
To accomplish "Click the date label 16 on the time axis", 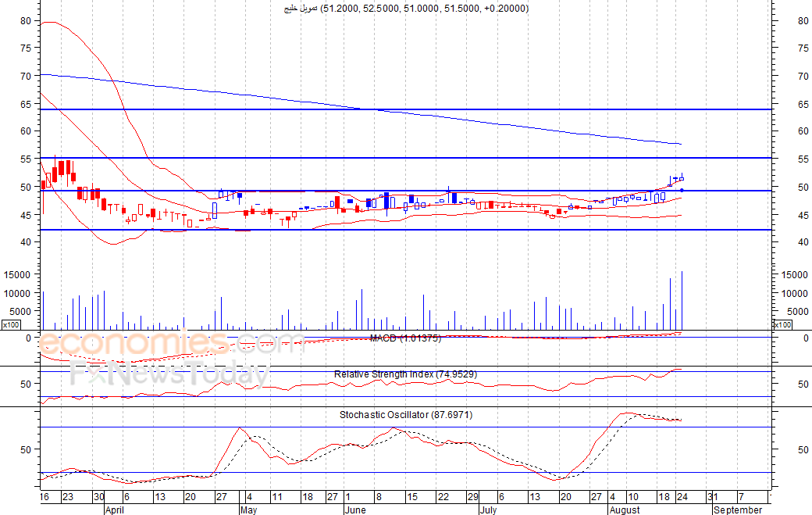I will tap(44, 497).
